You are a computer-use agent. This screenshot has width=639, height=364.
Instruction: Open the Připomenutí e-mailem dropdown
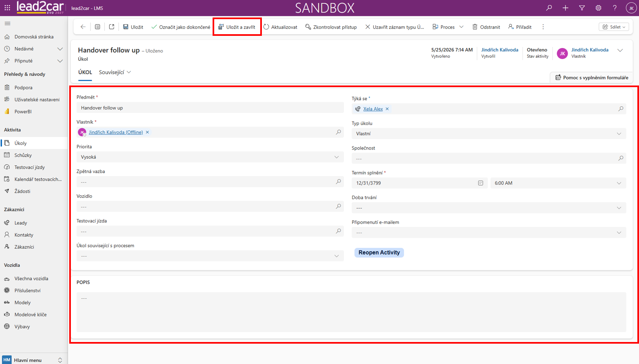pyautogui.click(x=489, y=232)
